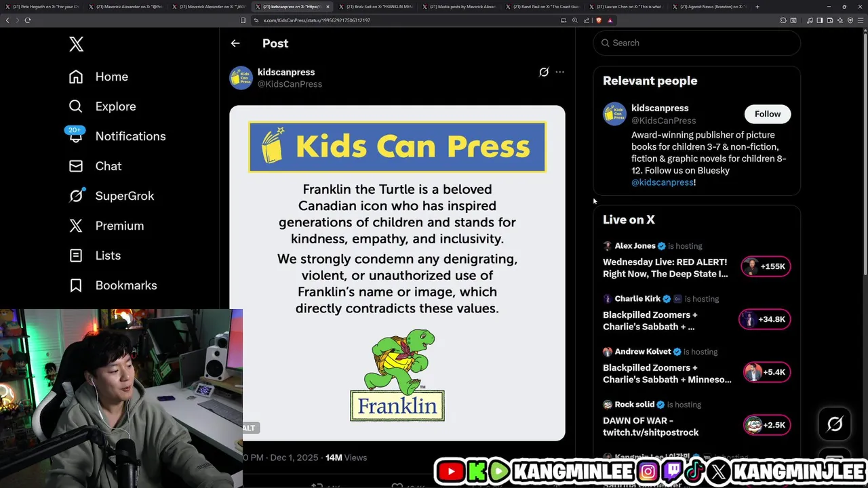Open Andrew Kolvet's Blackpilled Zoomers broadcast
This screenshot has height=488, width=868.
[x=667, y=373]
